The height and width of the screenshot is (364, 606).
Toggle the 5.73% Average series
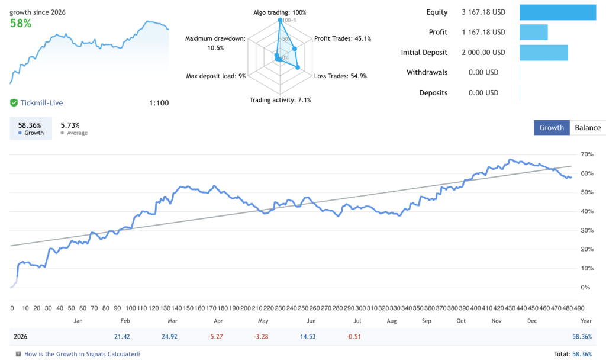74,128
